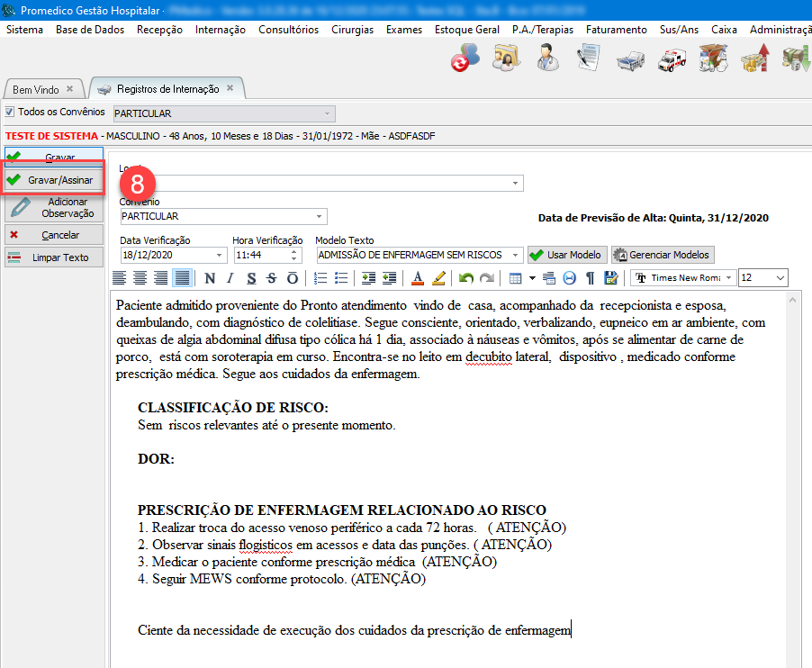Click the justify text alignment icon
Screen dimensions: 812x668
[x=182, y=278]
